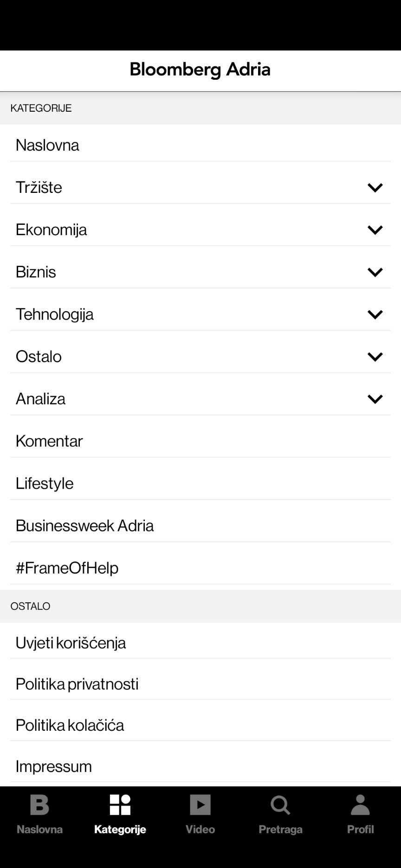The height and width of the screenshot is (868, 401).
Task: Open the Impressum page
Action: tap(200, 766)
